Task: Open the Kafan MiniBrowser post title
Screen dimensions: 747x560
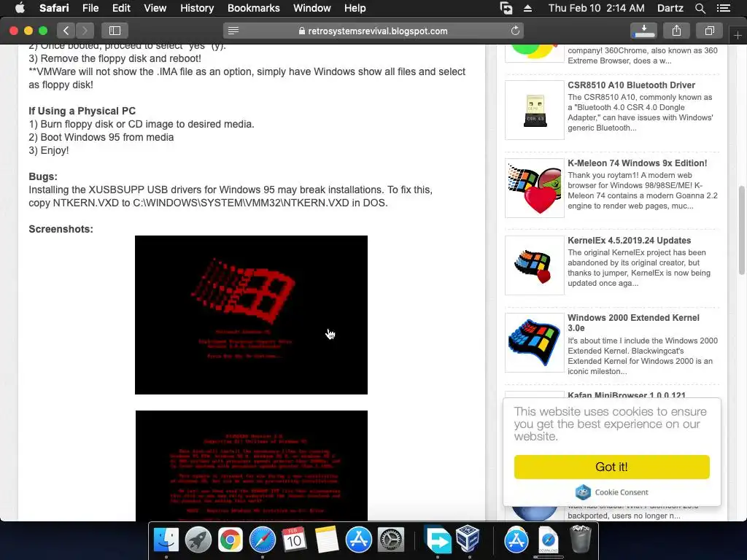Action: pos(627,394)
